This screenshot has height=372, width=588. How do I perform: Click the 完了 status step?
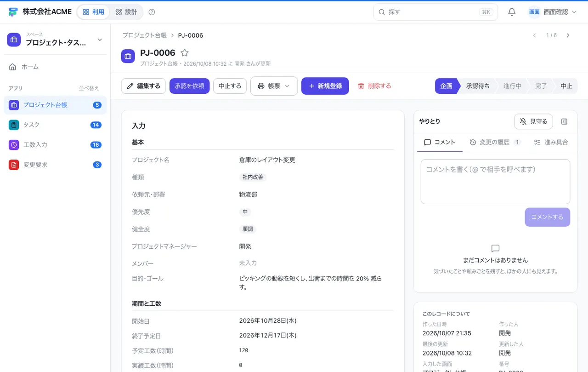click(x=541, y=86)
